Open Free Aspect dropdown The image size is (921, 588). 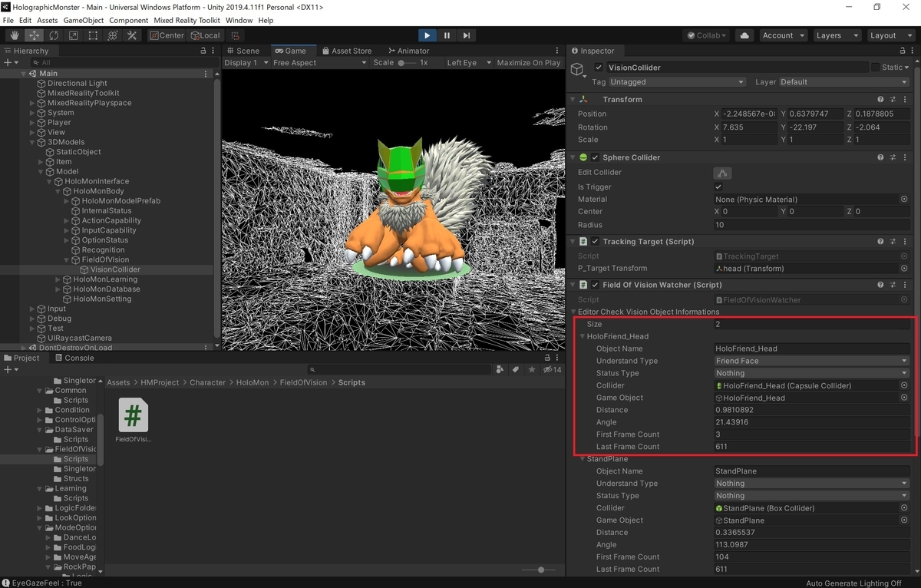[320, 63]
